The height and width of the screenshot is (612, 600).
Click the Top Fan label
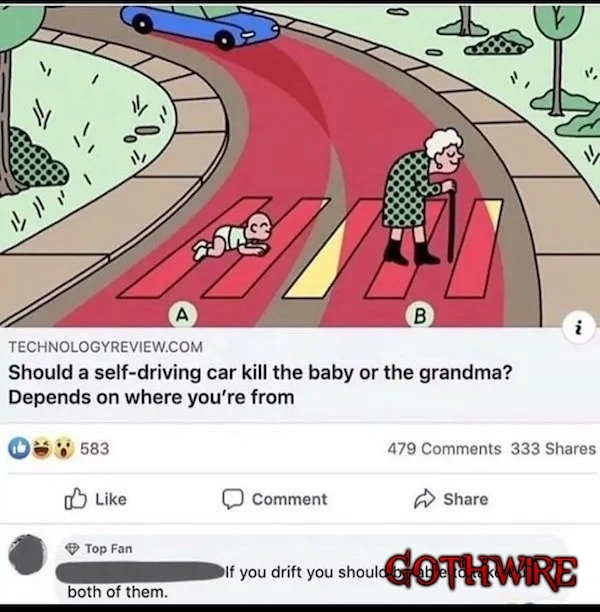pyautogui.click(x=109, y=549)
